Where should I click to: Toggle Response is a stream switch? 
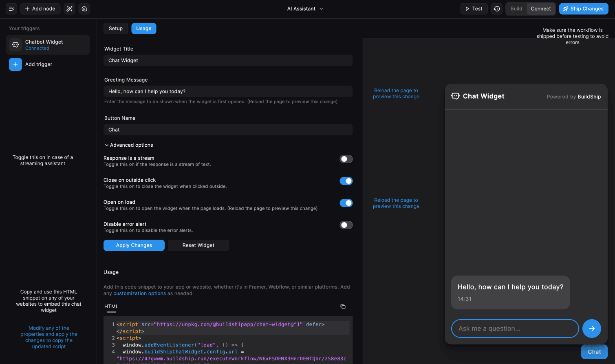pyautogui.click(x=346, y=159)
